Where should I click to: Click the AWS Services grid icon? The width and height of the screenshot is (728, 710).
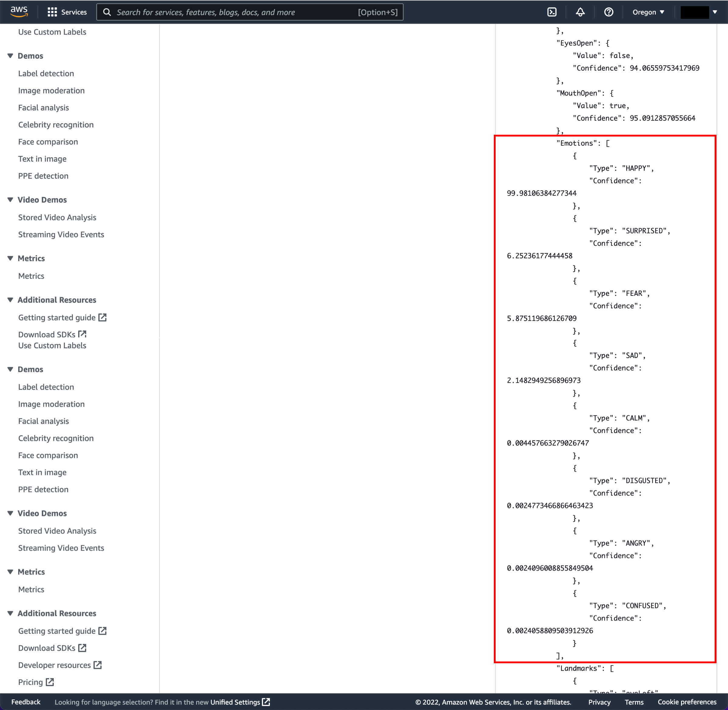pos(52,12)
